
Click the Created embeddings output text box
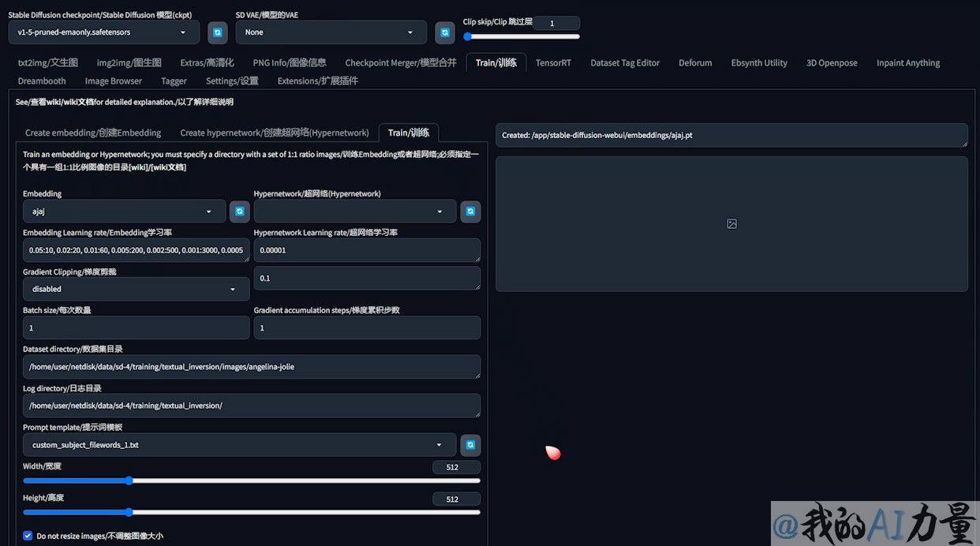click(x=731, y=135)
